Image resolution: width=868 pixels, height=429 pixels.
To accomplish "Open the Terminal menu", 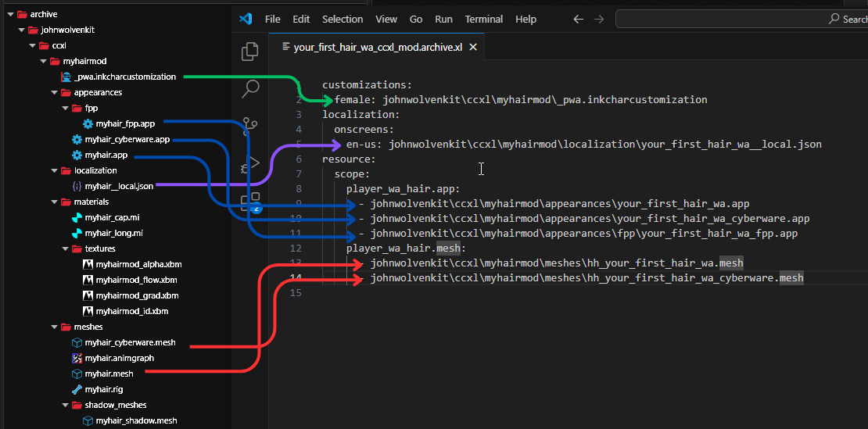I will click(484, 19).
